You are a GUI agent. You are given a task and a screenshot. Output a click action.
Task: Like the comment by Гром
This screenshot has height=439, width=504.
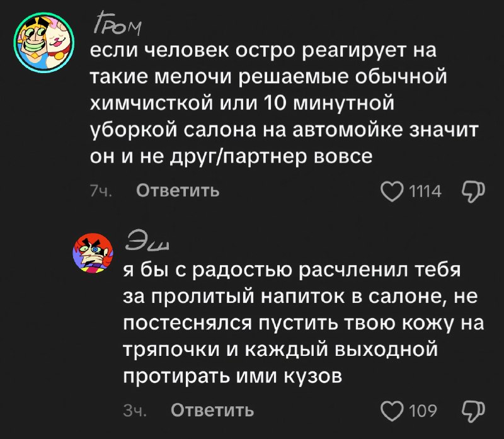[x=392, y=191]
